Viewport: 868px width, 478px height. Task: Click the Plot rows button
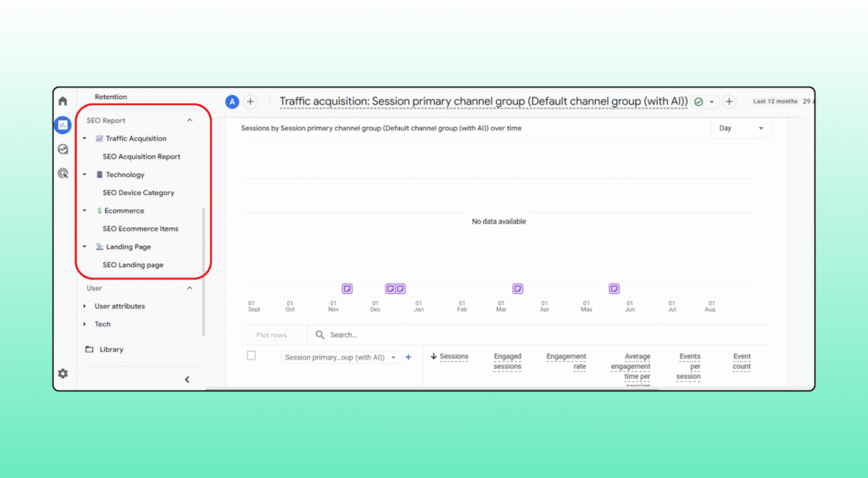(x=271, y=335)
